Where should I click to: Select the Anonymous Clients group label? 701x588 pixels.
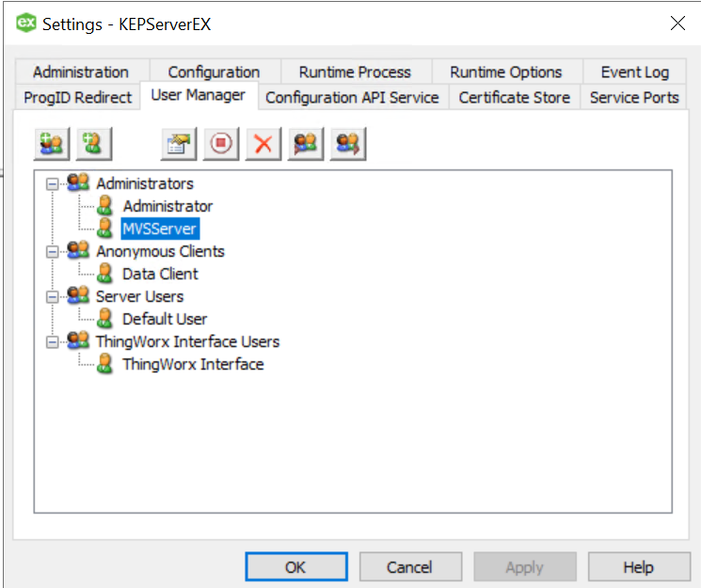tap(160, 251)
